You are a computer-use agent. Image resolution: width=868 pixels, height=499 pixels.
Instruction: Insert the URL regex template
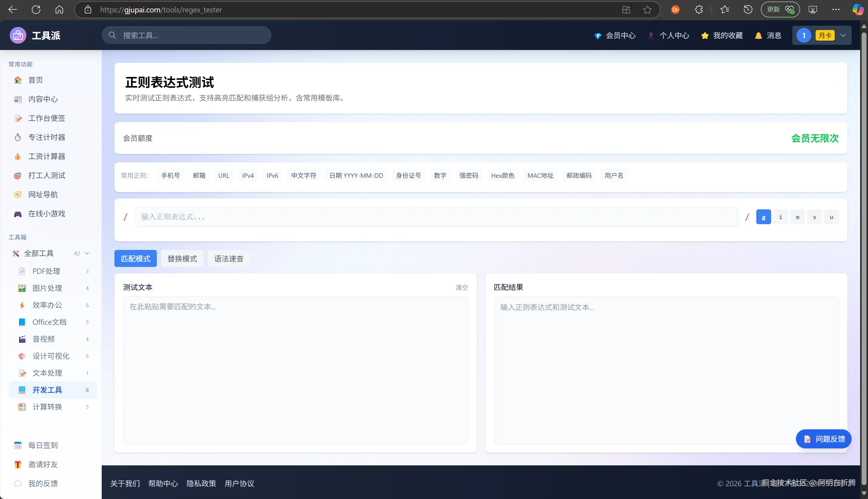pos(224,175)
